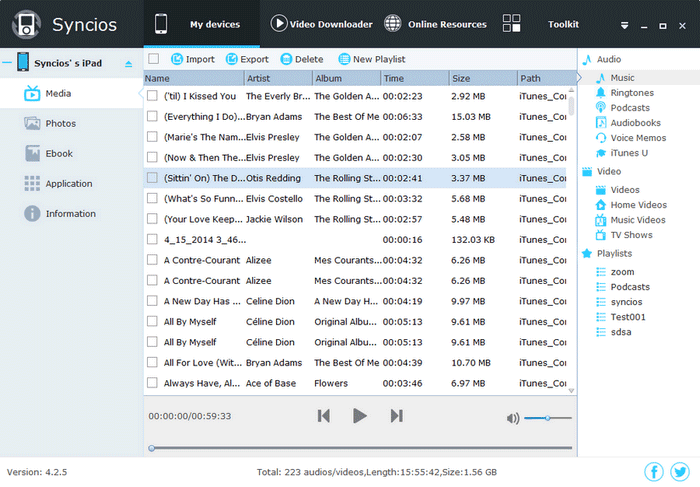Sort by the Artist column header
The image size is (700, 487).
(x=279, y=78)
